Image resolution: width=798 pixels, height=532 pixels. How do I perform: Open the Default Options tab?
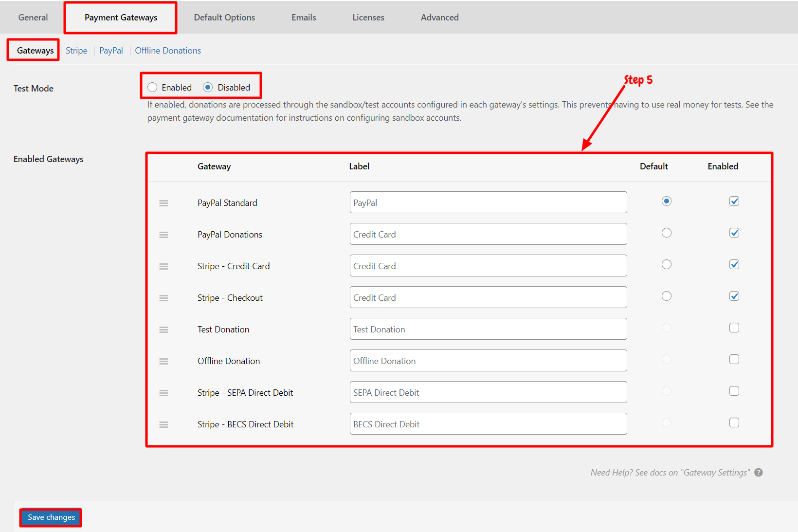(x=224, y=18)
